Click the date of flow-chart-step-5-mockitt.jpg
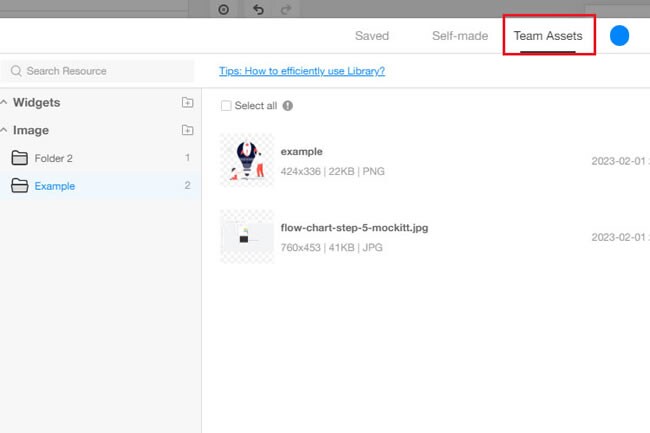Image resolution: width=650 pixels, height=433 pixels. pyautogui.click(x=620, y=237)
